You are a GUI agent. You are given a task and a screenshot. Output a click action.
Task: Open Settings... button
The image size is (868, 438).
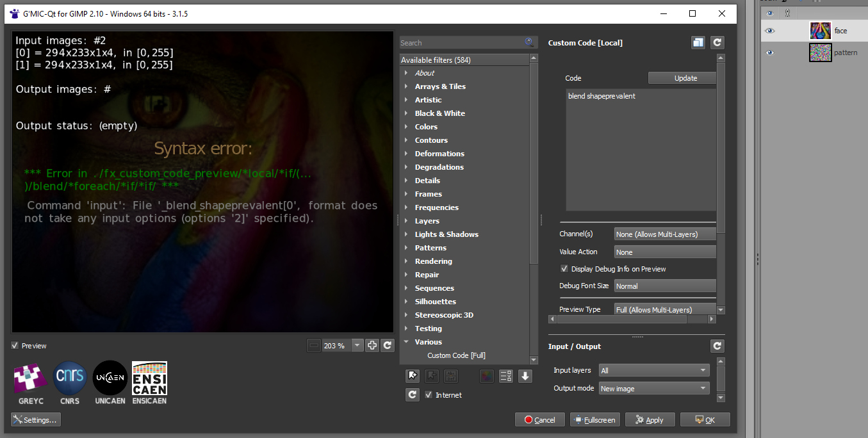coord(36,420)
